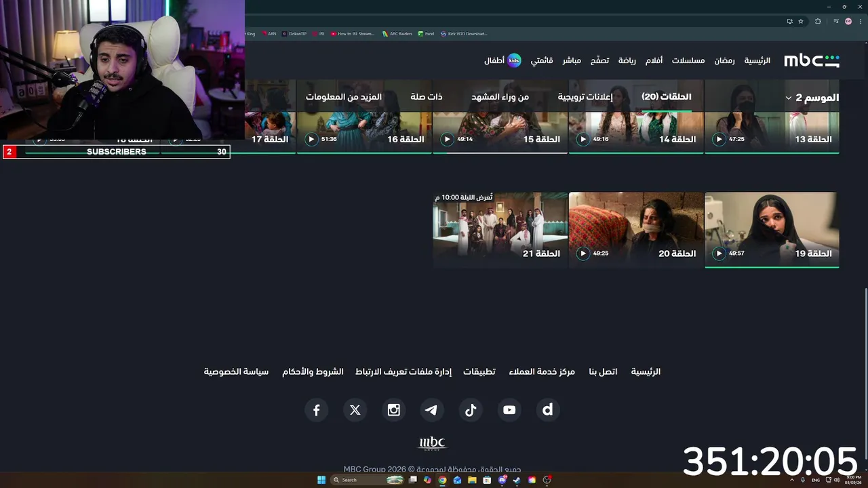Show hidden system tray icons

coord(791,480)
